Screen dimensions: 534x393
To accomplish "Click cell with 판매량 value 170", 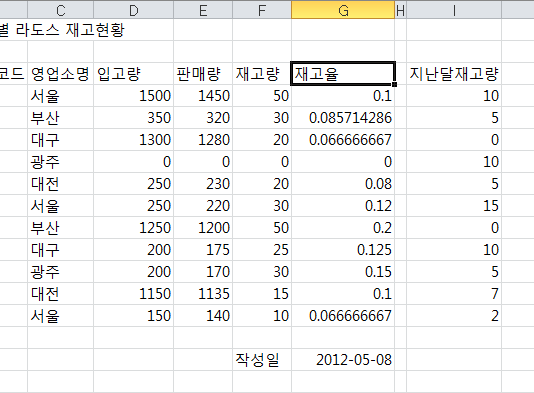I will coord(203,272).
